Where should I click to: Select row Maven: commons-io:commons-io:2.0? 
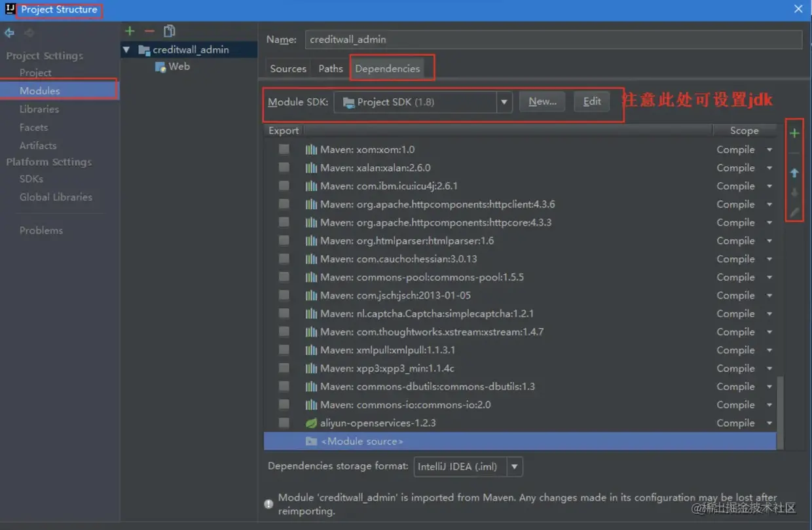(x=520, y=405)
